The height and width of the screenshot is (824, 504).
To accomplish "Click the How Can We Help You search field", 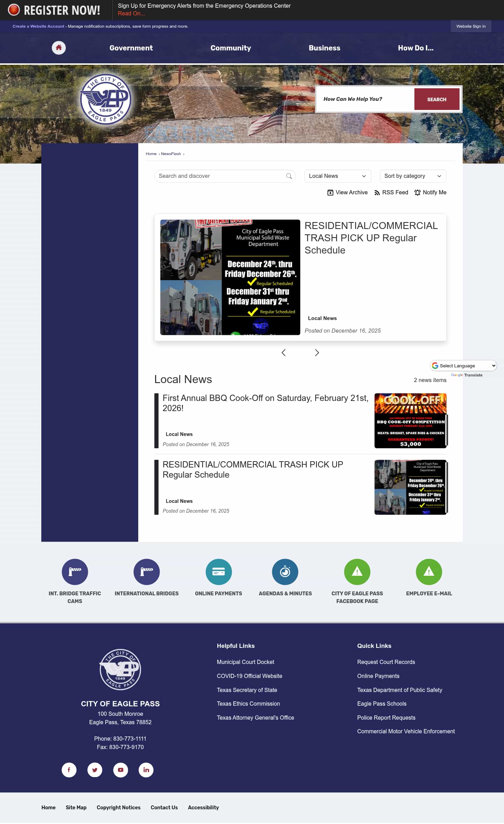I will 365,99.
